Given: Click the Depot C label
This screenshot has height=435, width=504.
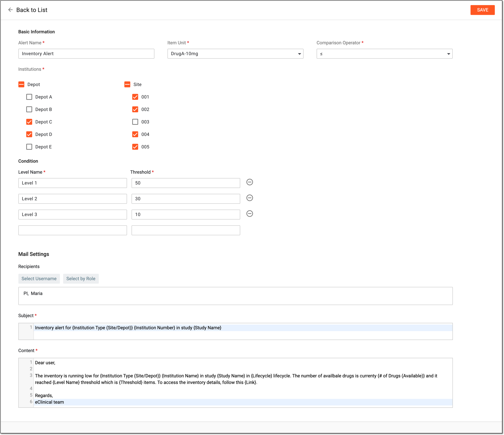Looking at the screenshot, I should point(44,122).
